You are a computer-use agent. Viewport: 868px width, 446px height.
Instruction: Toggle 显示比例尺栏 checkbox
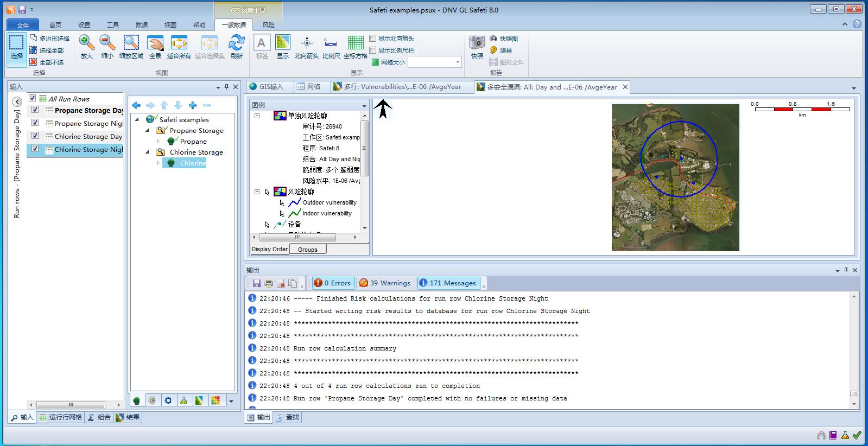click(373, 50)
